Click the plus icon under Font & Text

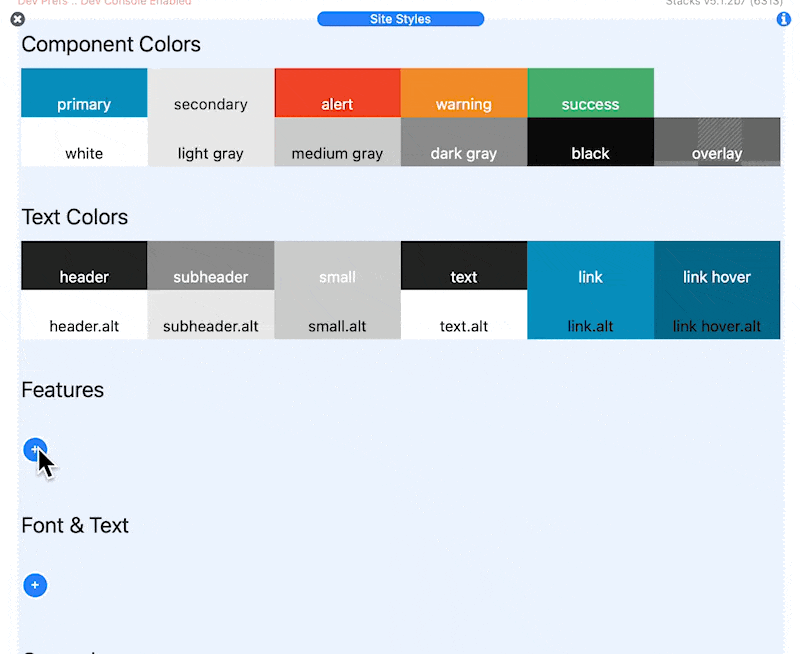(x=35, y=585)
